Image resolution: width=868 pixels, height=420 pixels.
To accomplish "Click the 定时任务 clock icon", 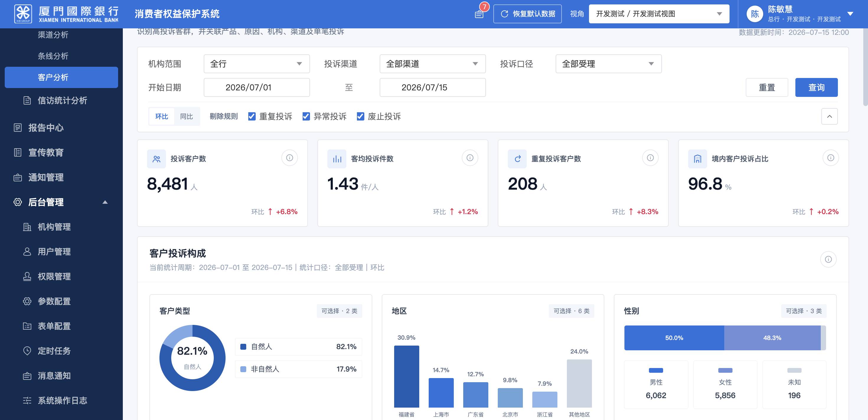I will [x=27, y=351].
